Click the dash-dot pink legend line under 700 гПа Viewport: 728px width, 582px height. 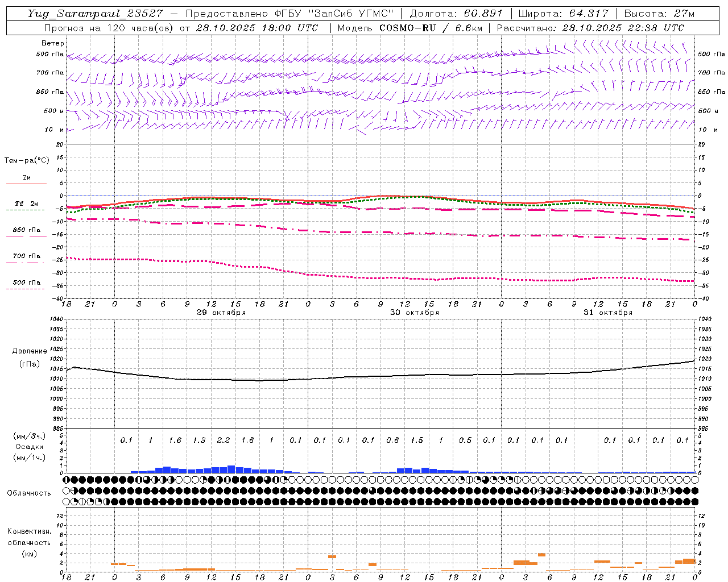(x=25, y=263)
